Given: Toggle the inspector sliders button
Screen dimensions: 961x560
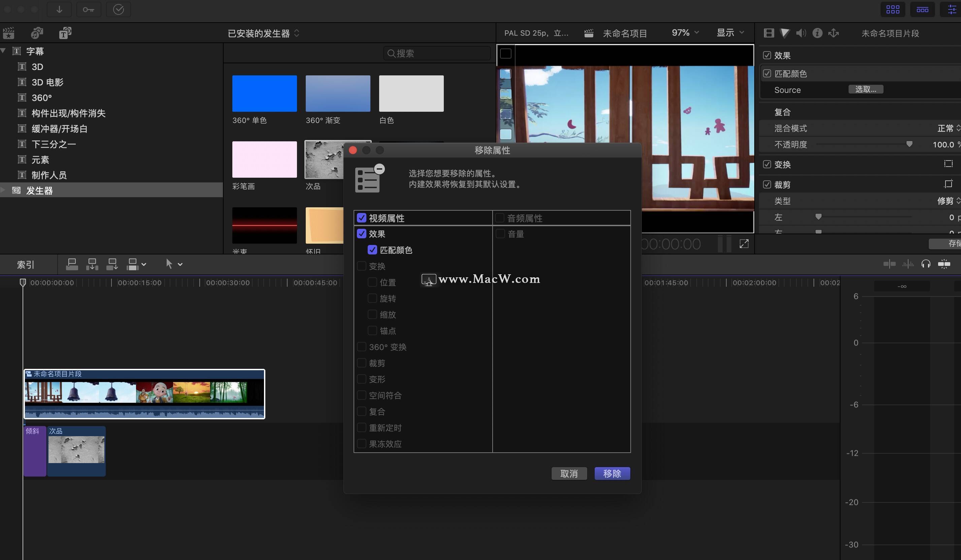Looking at the screenshot, I should [x=952, y=9].
